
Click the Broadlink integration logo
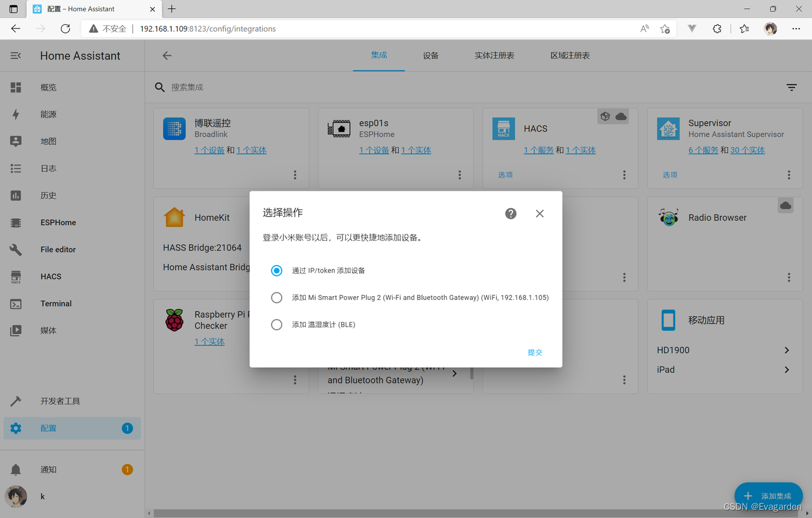pos(174,129)
